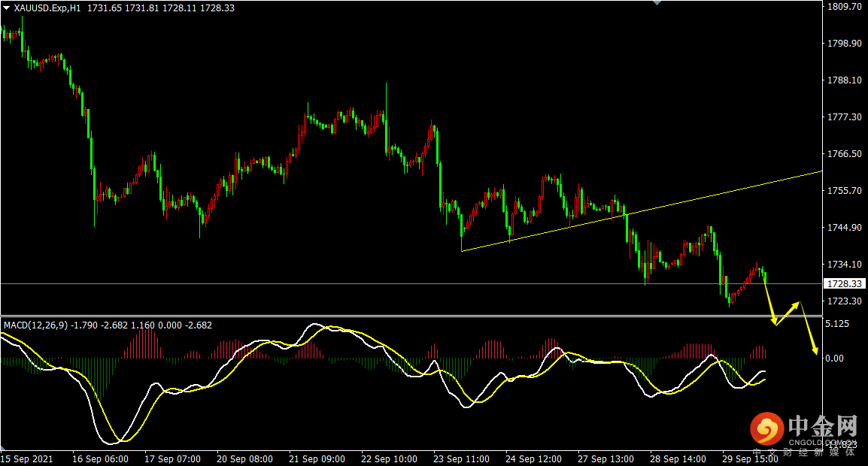868x466 pixels.
Task: Click price scale value 1744.90
Action: pos(844,228)
